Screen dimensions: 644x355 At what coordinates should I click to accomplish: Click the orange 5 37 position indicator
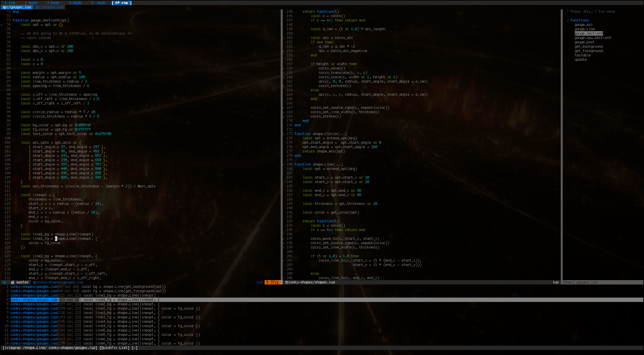click(272, 282)
